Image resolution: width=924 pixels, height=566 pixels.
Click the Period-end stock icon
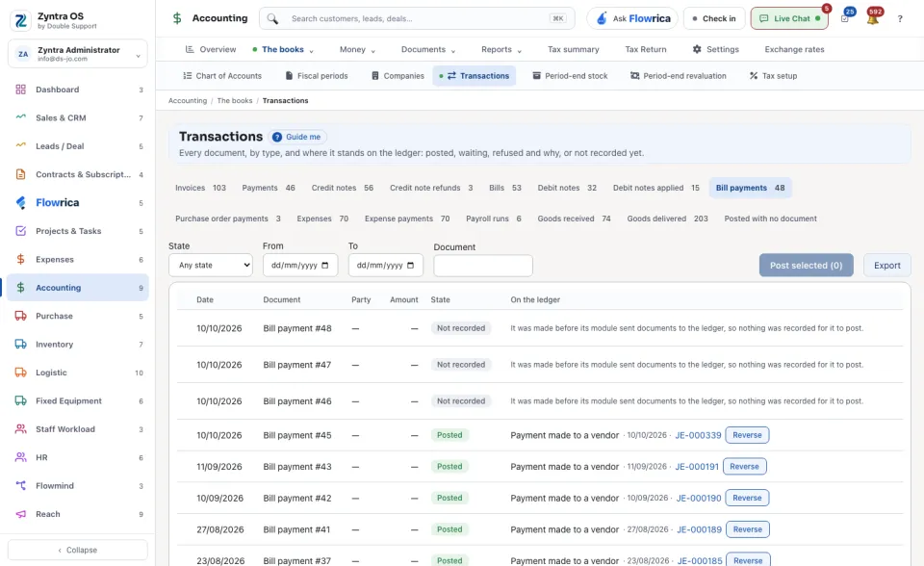536,76
